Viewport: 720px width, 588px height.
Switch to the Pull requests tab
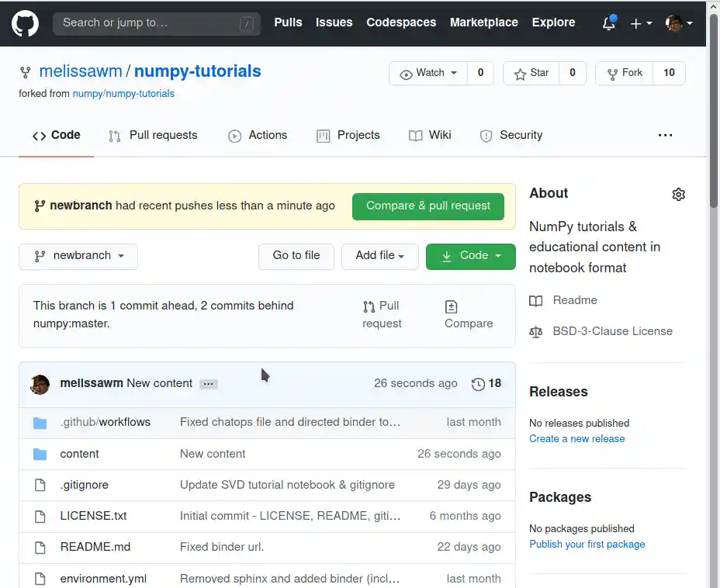point(154,135)
